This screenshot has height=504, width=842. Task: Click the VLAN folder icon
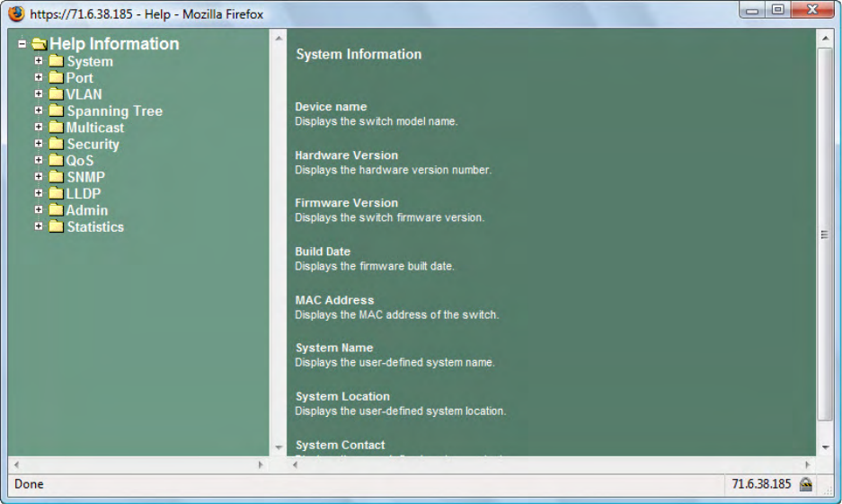click(x=56, y=94)
